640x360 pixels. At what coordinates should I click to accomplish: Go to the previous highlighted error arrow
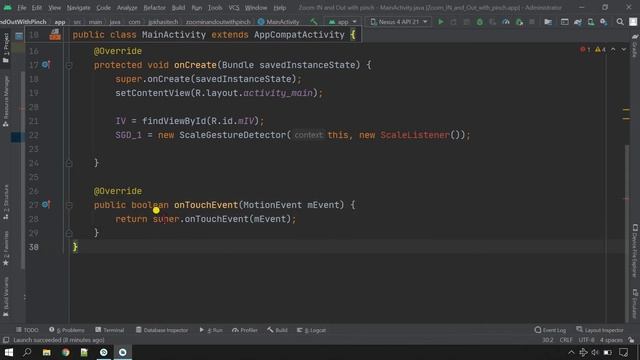pyautogui.click(x=613, y=49)
